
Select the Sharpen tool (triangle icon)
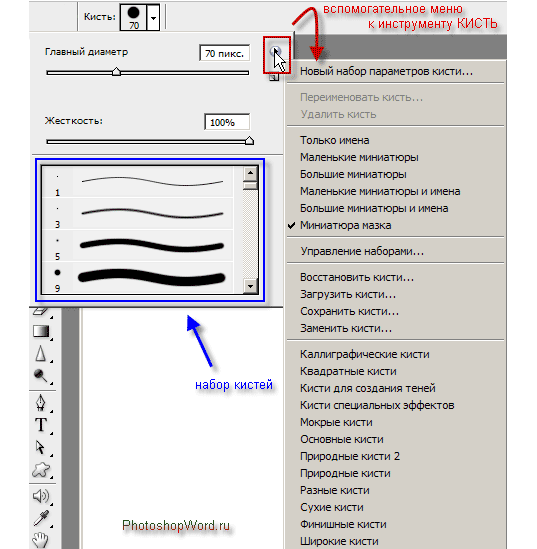[41, 353]
